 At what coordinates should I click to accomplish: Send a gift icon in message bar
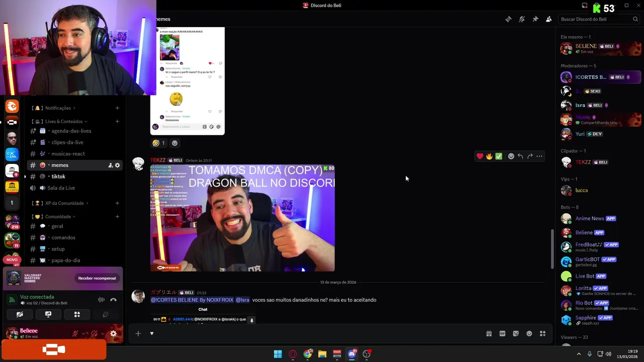pos(489,334)
